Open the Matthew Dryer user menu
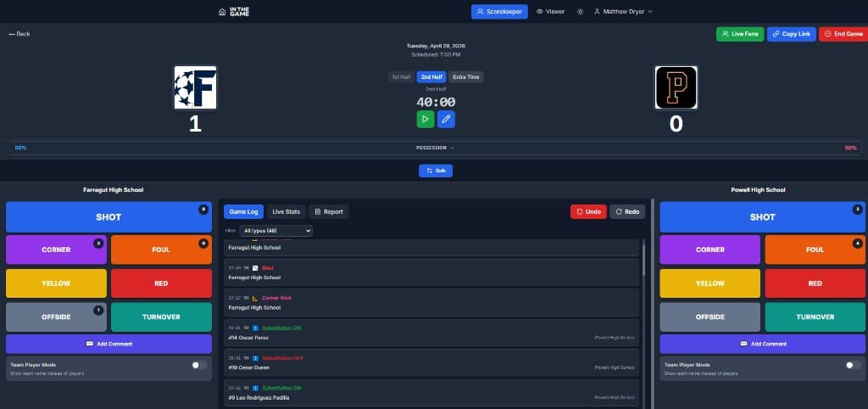Viewport: 868px width, 409px height. coord(623,12)
